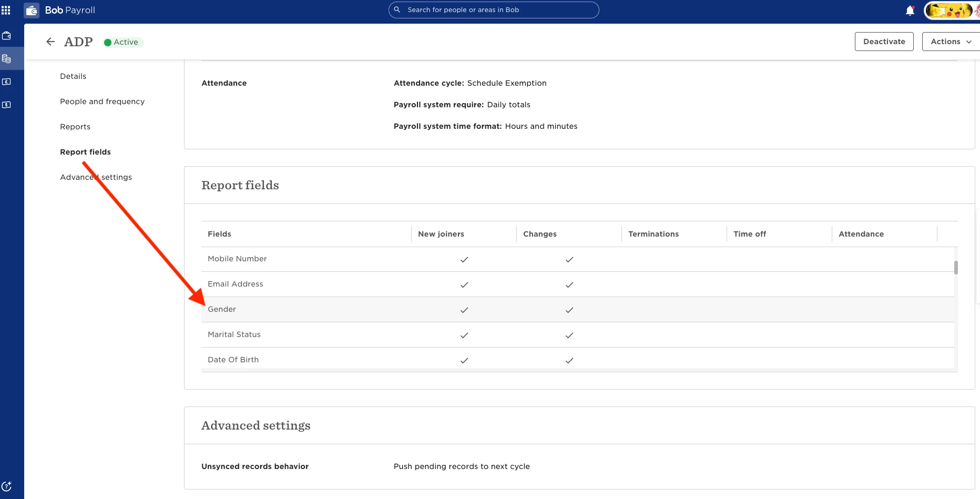980x499 pixels.
Task: Click the Bob Payroll wallet logo icon
Action: click(32, 10)
